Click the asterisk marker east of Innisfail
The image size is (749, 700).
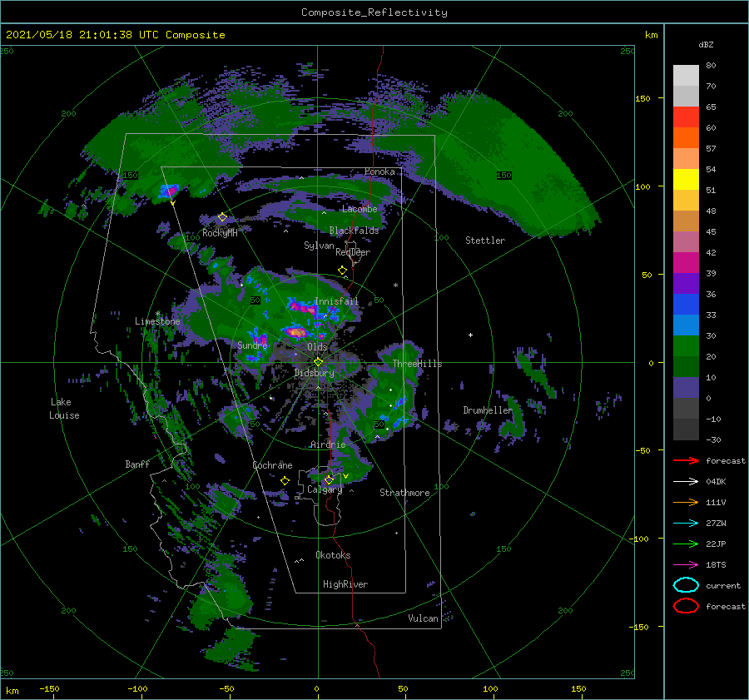point(395,285)
